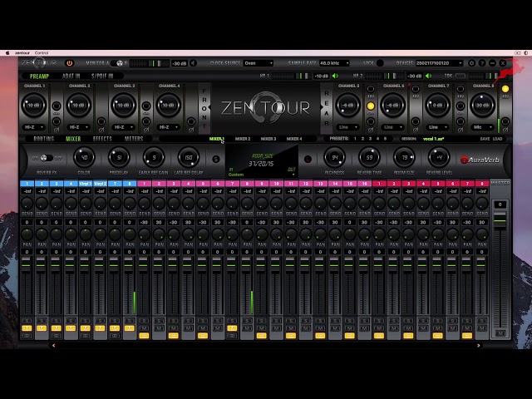Open Channel 3 Hi-Z input type dropdown
Screen dimensions: 532x399
(x=124, y=127)
